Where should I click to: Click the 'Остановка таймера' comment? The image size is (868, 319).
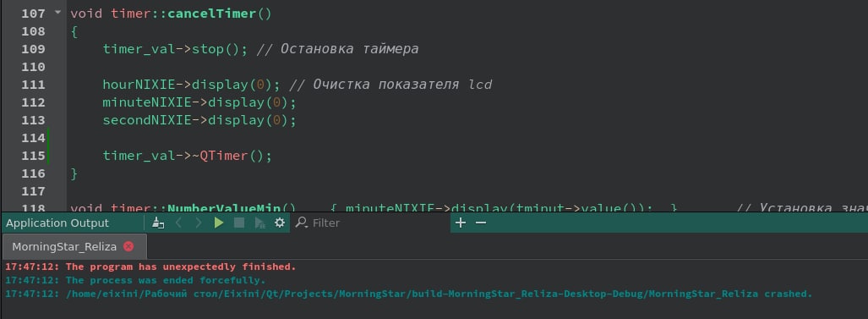[338, 49]
